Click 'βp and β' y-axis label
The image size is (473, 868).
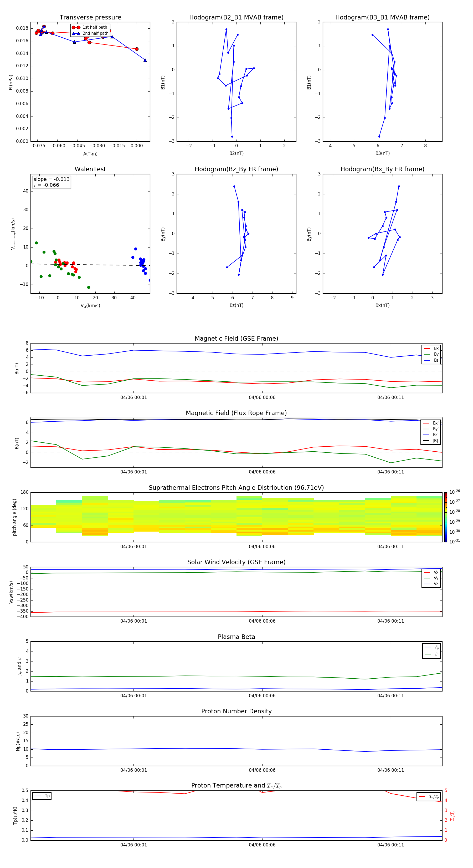19,666
